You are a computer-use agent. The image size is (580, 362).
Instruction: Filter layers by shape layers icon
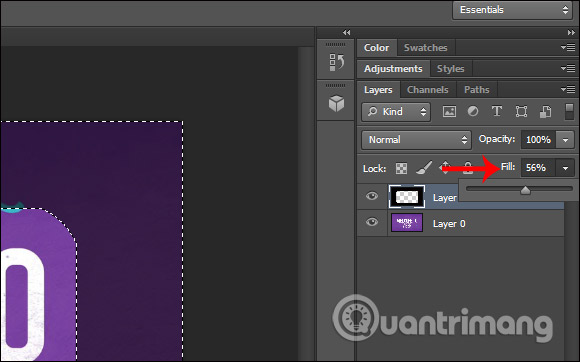521,111
